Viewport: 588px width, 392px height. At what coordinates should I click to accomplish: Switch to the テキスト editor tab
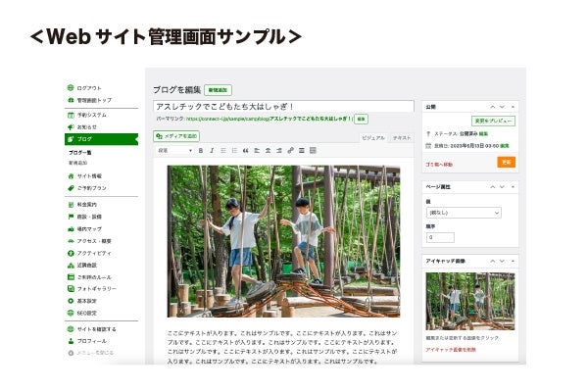coord(402,138)
